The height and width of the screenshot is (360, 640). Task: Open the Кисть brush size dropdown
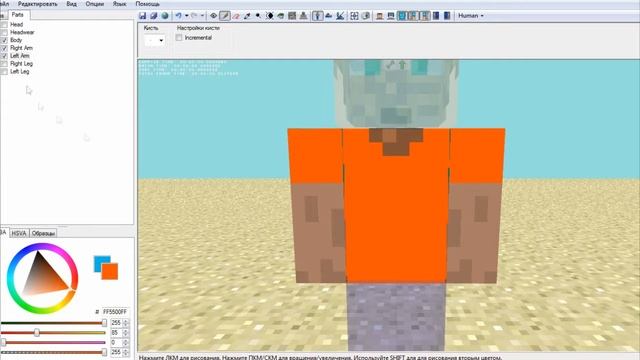[155, 40]
